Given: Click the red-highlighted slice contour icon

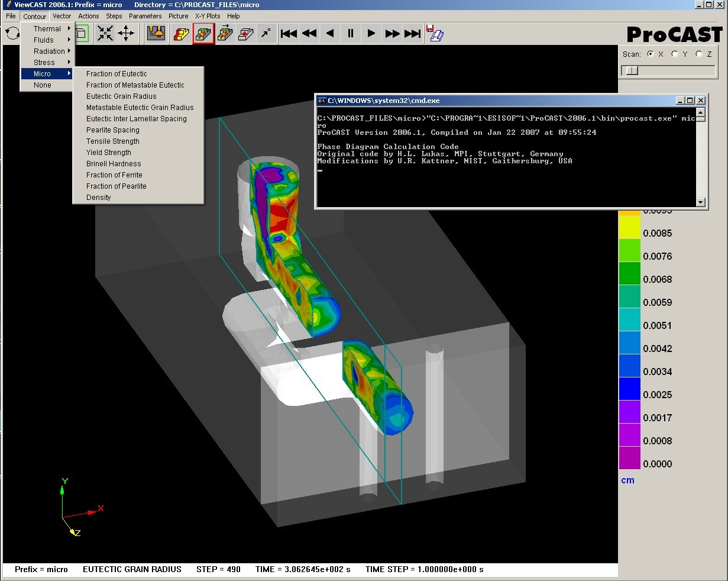Looking at the screenshot, I should pyautogui.click(x=203, y=34).
